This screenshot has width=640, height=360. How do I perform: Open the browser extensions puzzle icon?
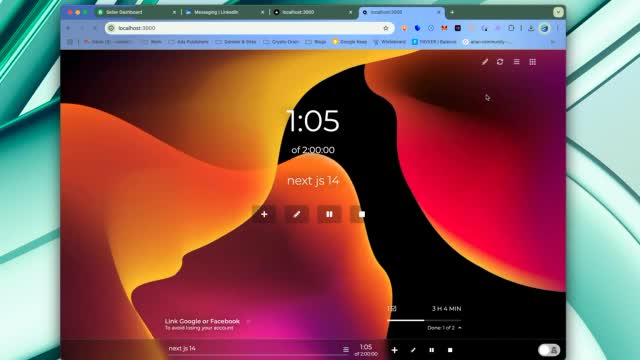[x=511, y=28]
